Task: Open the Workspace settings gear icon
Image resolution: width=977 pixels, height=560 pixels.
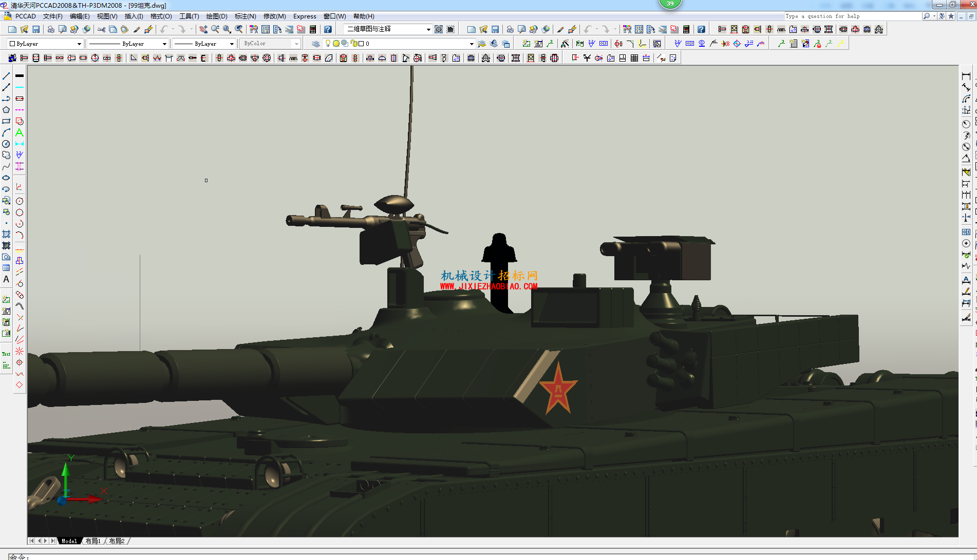Action: tap(439, 29)
